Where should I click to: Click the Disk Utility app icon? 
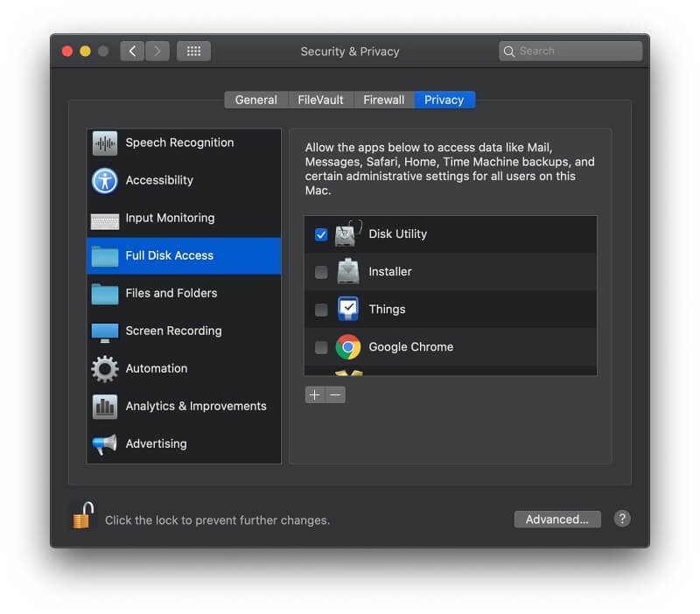[x=347, y=234]
